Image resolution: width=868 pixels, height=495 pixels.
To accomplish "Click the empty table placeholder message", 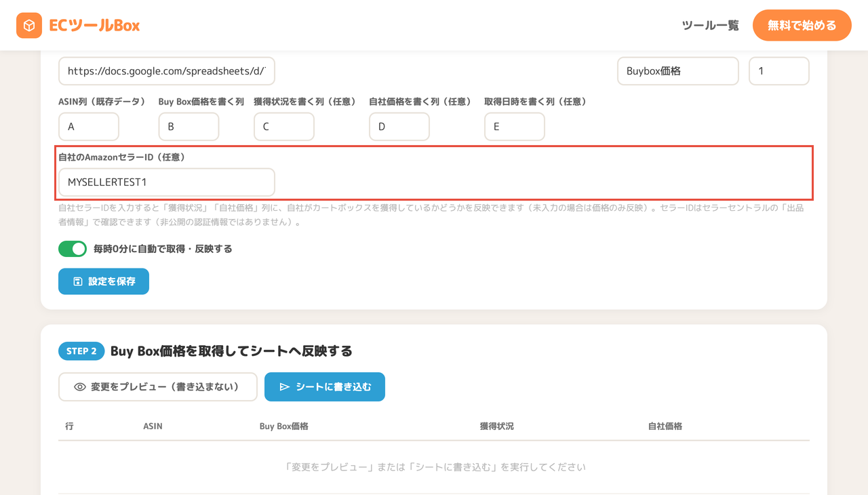I will [x=434, y=467].
